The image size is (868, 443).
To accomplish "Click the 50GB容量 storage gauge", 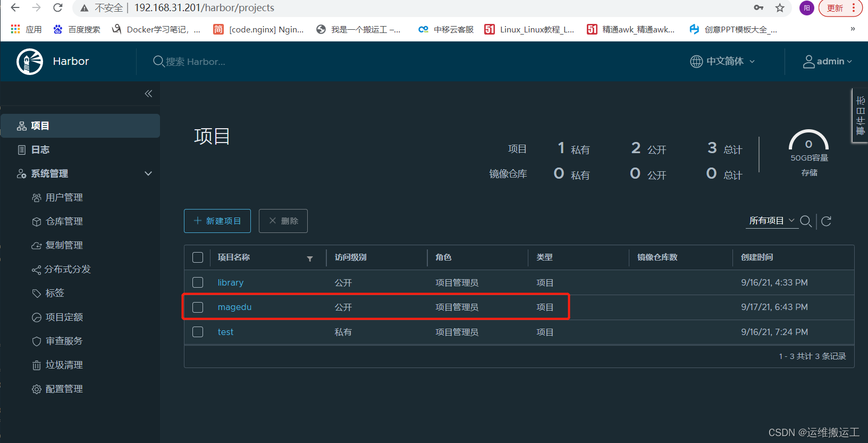I will click(808, 147).
